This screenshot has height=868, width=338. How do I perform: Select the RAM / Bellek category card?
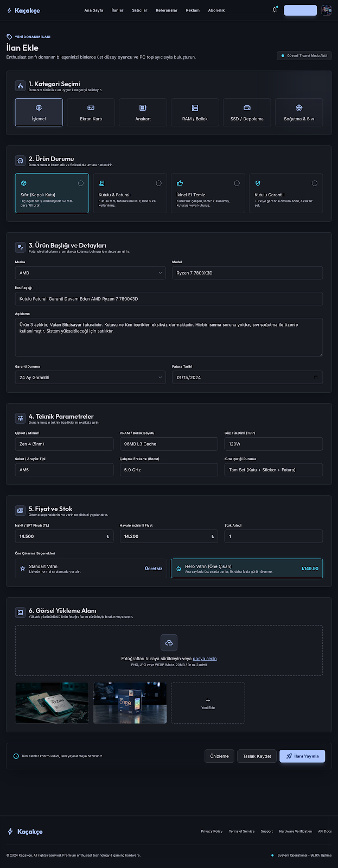pos(195,112)
